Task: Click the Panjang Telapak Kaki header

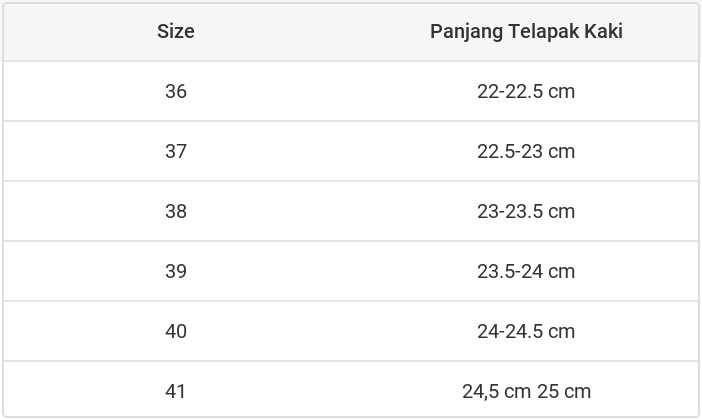Action: [x=526, y=32]
